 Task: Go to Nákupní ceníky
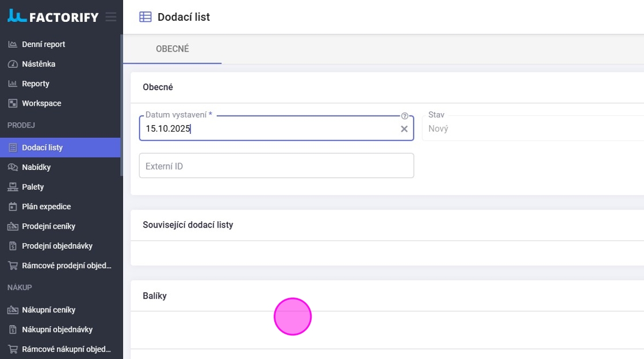point(48,310)
